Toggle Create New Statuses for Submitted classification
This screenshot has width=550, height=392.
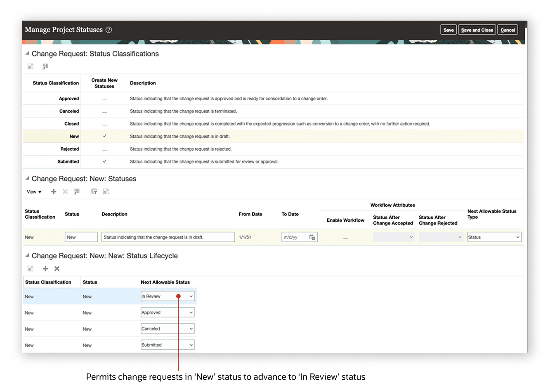click(105, 162)
